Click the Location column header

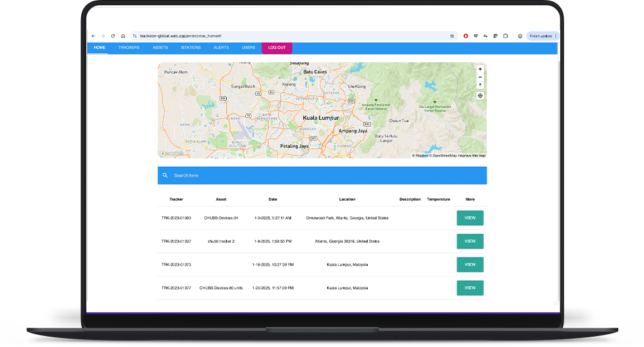(347, 199)
